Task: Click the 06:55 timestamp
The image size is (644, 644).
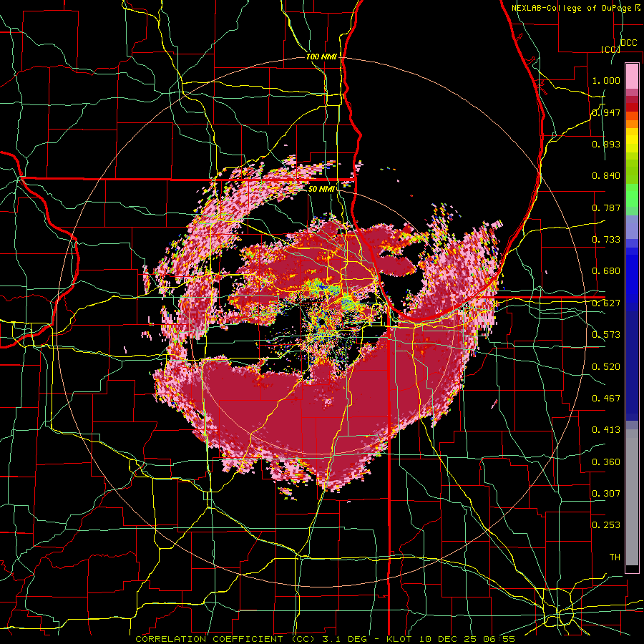Action: point(499,639)
